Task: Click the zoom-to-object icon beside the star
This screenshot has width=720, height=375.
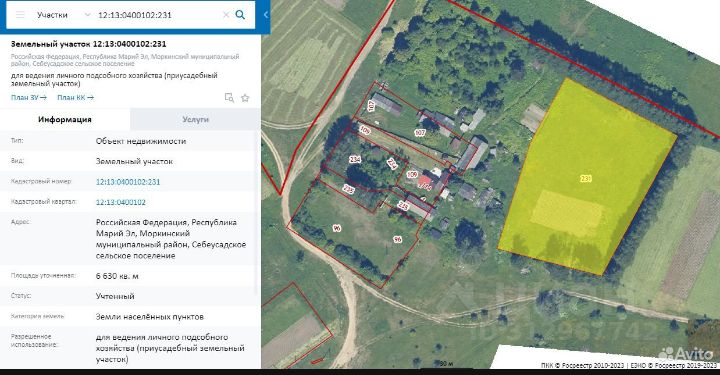Action: pyautogui.click(x=229, y=97)
